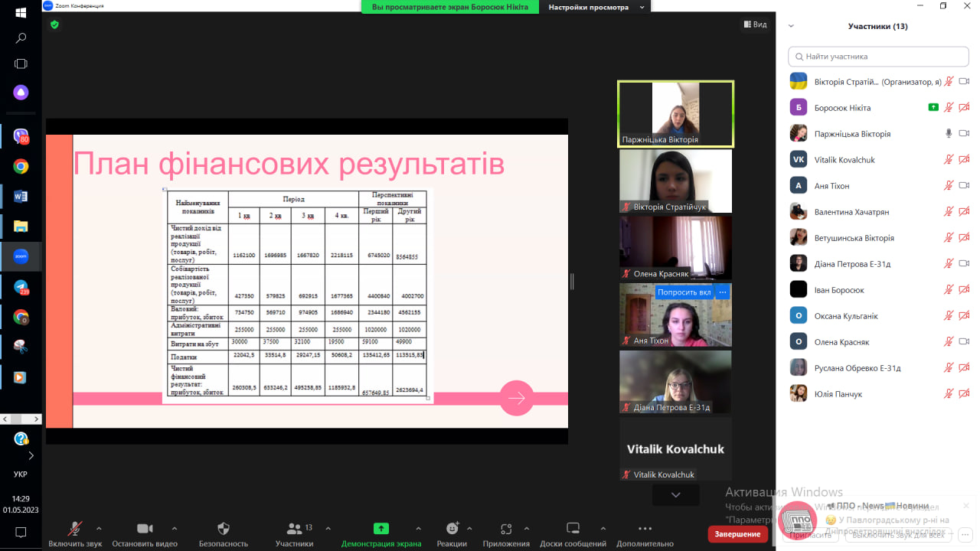Select Vitalik Kovalchuk in participants list
The image size is (980, 551).
pos(844,160)
